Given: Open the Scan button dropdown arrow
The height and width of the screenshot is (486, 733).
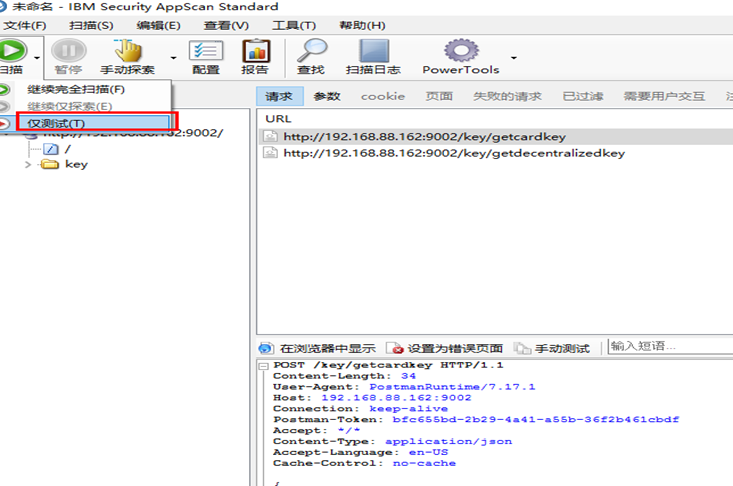Looking at the screenshot, I should click(37, 58).
